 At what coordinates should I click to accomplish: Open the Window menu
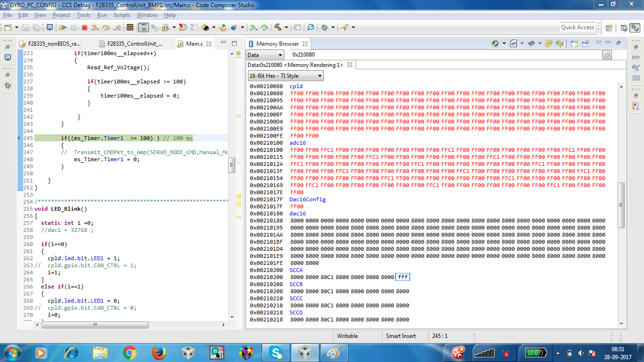147,15
